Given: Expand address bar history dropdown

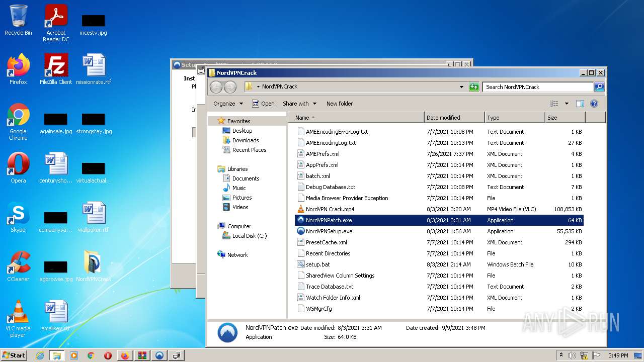Looking at the screenshot, I should coord(461,87).
